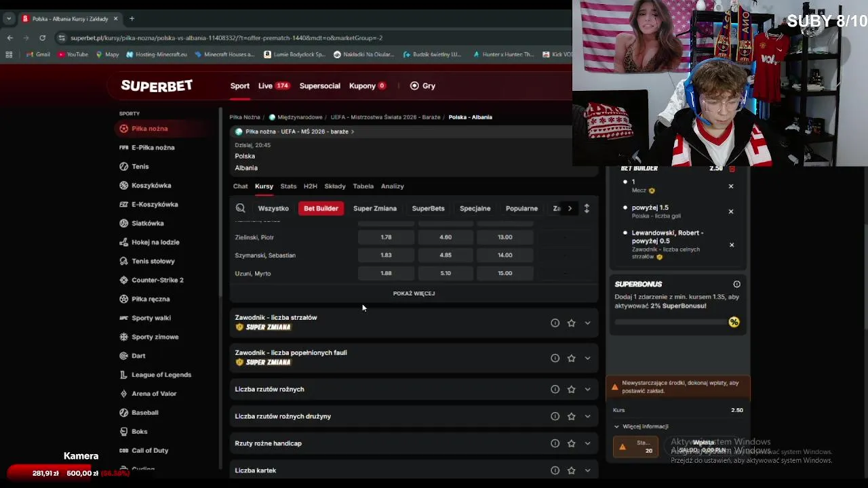The height and width of the screenshot is (488, 868).
Task: Go to Koszykówka in the sidebar
Action: (x=145, y=185)
